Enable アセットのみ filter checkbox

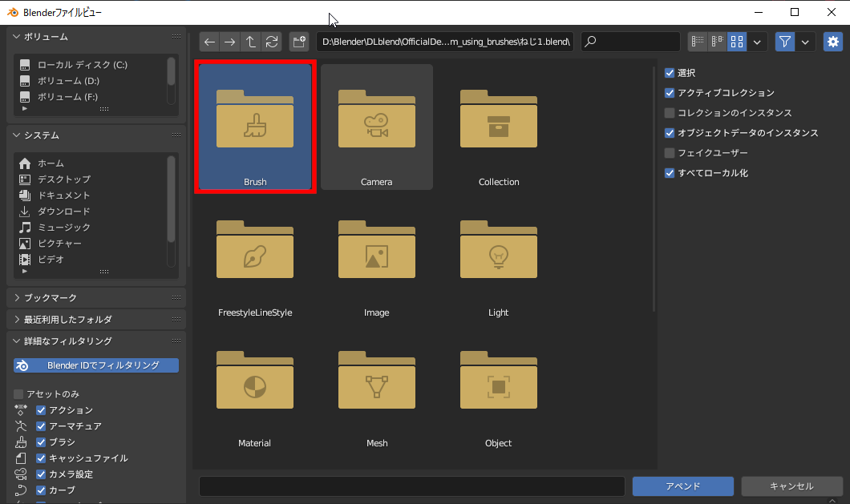click(x=18, y=394)
